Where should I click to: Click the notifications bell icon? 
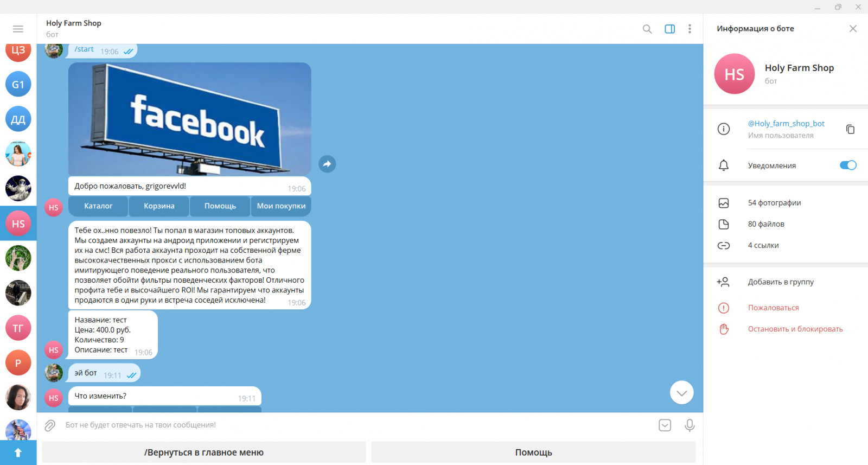pyautogui.click(x=724, y=165)
